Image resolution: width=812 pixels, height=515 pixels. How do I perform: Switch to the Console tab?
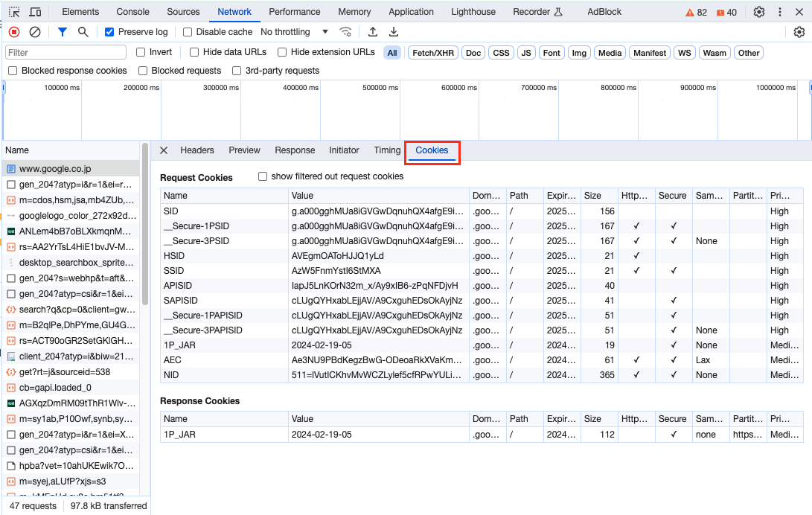pos(132,12)
